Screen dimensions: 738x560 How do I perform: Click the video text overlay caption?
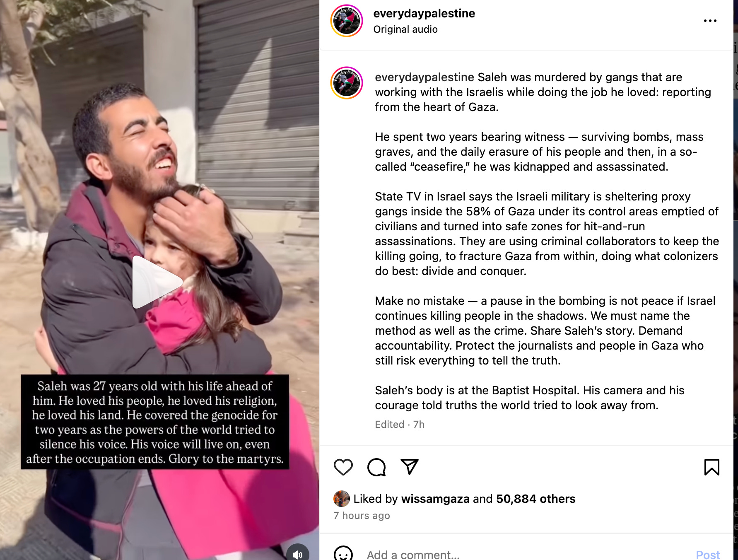155,422
